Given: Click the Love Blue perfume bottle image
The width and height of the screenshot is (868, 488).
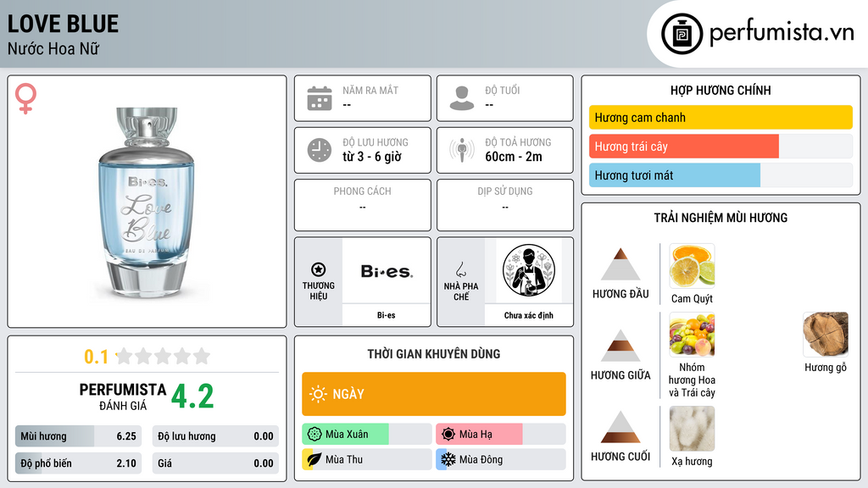Looking at the screenshot, I should pyautogui.click(x=147, y=202).
